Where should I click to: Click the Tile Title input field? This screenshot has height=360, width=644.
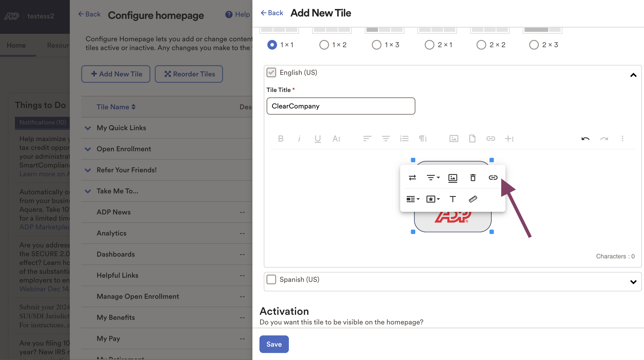click(x=341, y=106)
